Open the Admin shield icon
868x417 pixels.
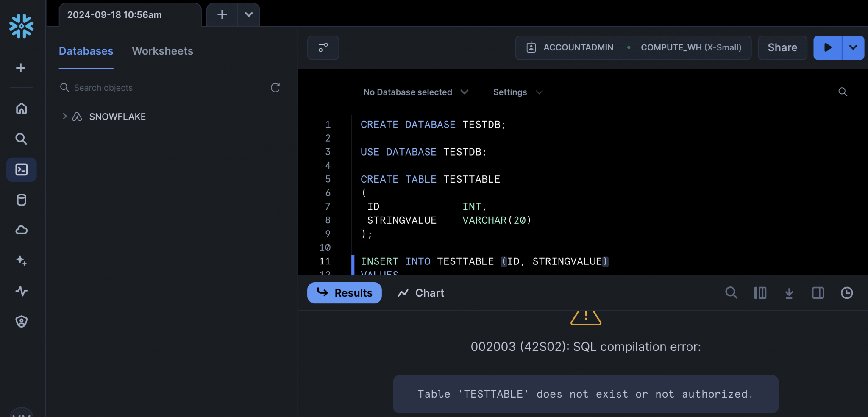point(22,322)
